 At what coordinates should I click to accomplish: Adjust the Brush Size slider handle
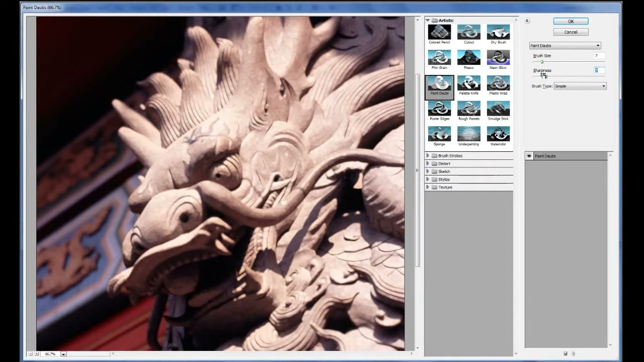tap(542, 61)
